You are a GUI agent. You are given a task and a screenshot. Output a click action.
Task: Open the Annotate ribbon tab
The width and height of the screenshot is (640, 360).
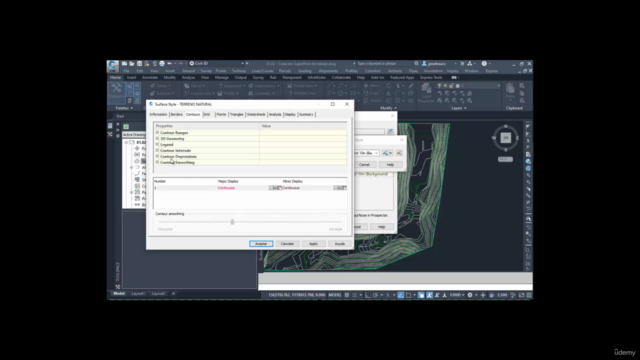point(150,78)
